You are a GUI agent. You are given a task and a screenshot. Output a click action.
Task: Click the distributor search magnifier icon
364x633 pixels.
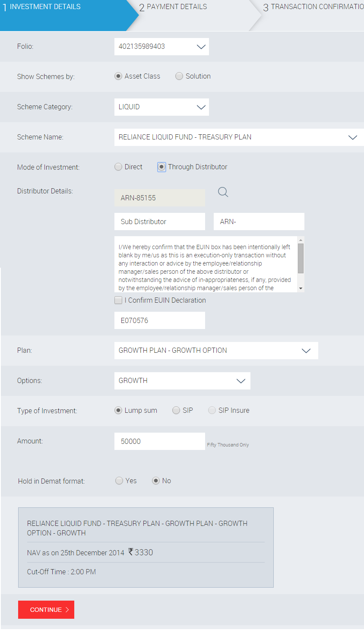223,192
